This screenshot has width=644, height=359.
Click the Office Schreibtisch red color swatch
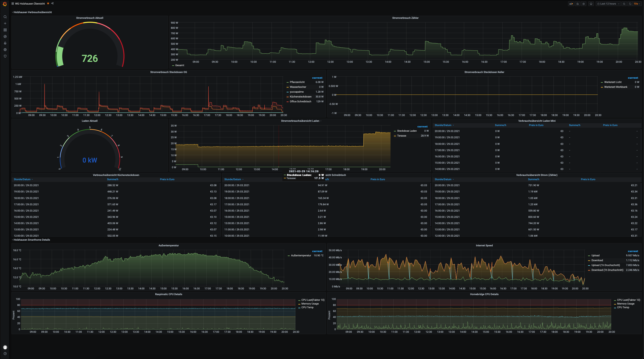pyautogui.click(x=287, y=102)
